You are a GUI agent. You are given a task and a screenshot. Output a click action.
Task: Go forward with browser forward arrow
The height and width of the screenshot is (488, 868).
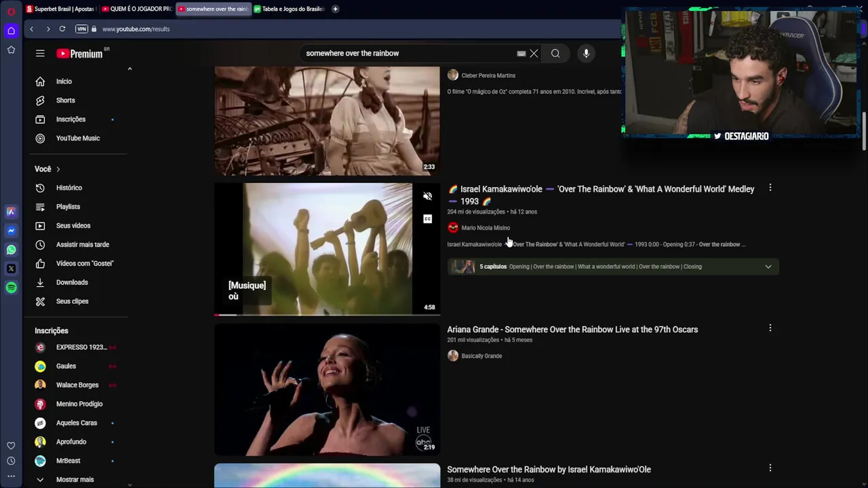(x=47, y=29)
